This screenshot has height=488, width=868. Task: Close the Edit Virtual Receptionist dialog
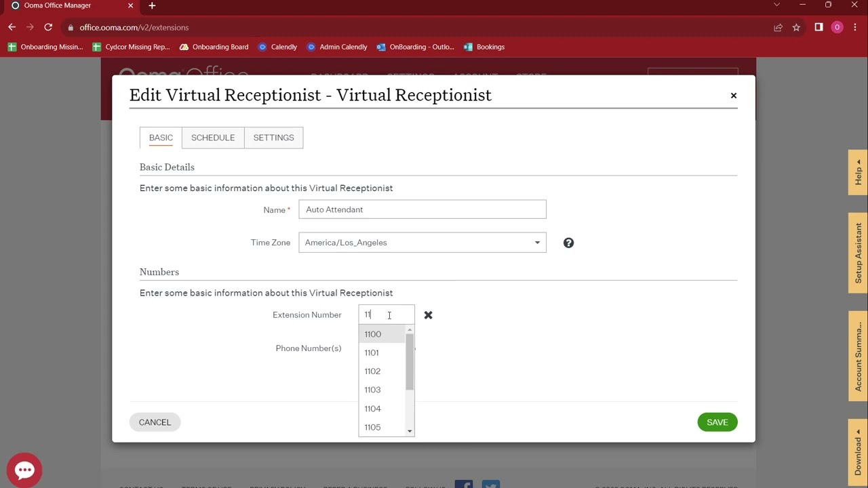pos(733,96)
